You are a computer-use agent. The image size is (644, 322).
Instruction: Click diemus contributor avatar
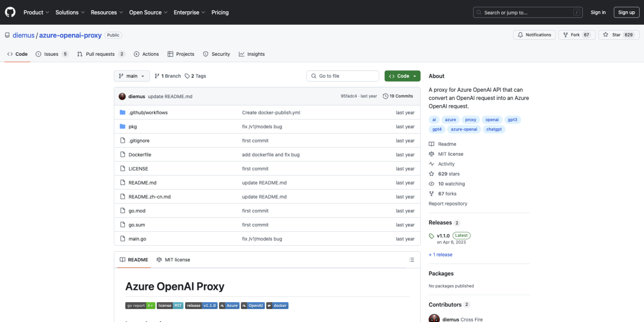434,319
